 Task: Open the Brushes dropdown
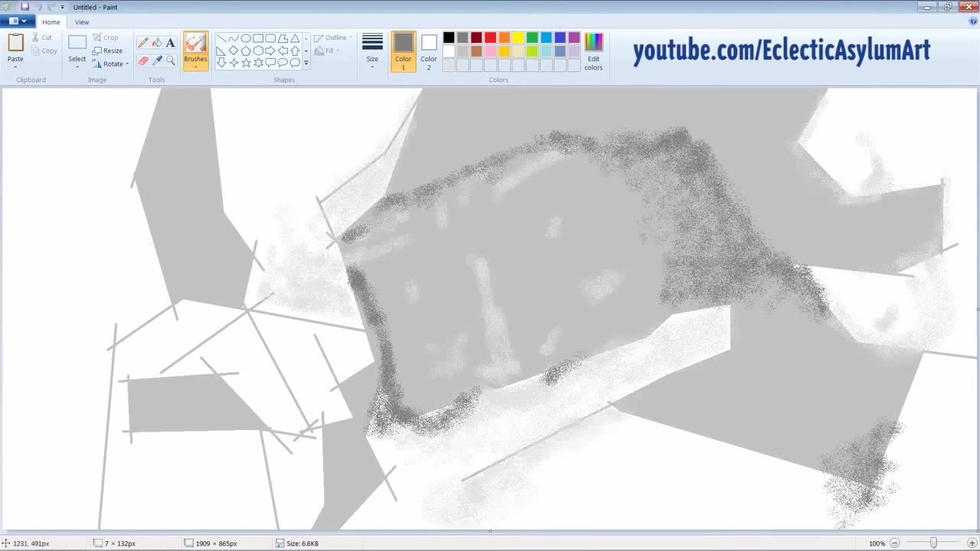click(195, 67)
